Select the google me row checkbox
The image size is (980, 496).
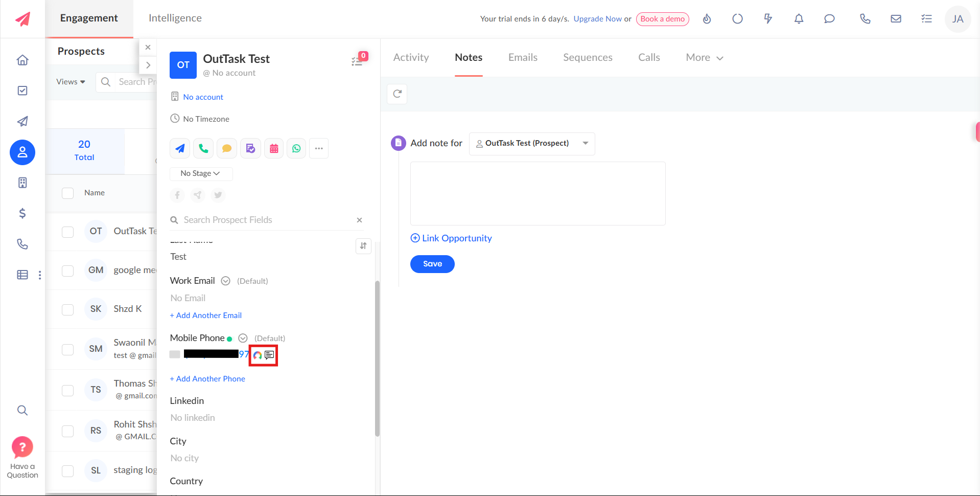pos(67,270)
